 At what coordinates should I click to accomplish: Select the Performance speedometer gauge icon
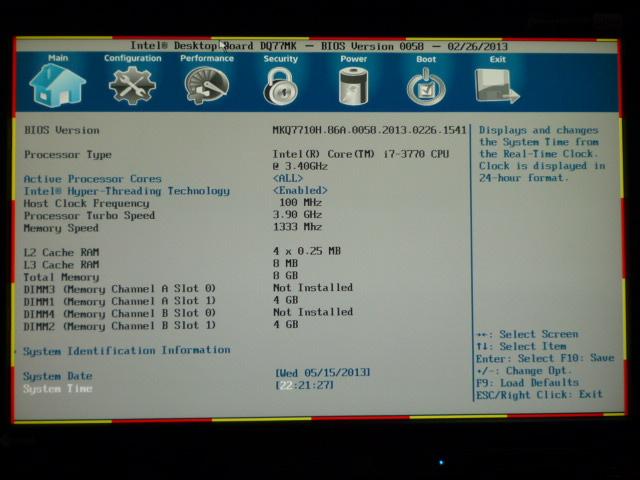tap(206, 86)
